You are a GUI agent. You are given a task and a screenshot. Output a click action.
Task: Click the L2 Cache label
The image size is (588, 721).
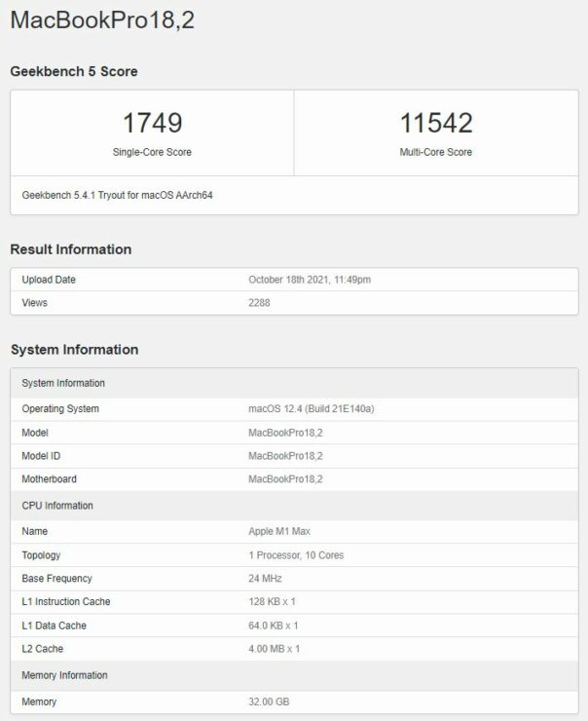[43, 649]
